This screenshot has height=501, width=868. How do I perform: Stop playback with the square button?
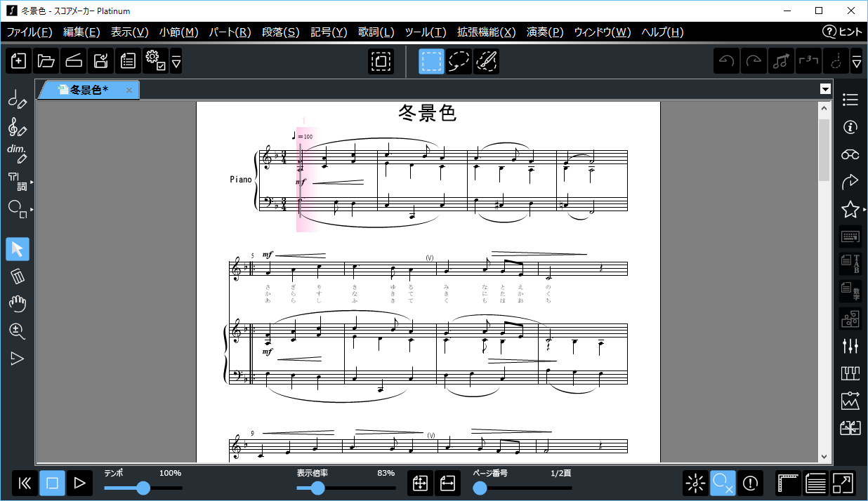pyautogui.click(x=52, y=483)
